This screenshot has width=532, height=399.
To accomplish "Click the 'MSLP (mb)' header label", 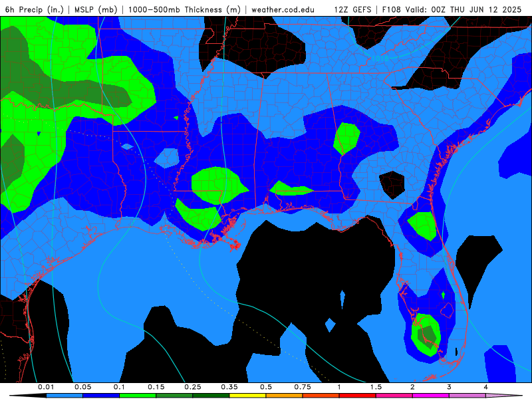I will click(x=96, y=9).
